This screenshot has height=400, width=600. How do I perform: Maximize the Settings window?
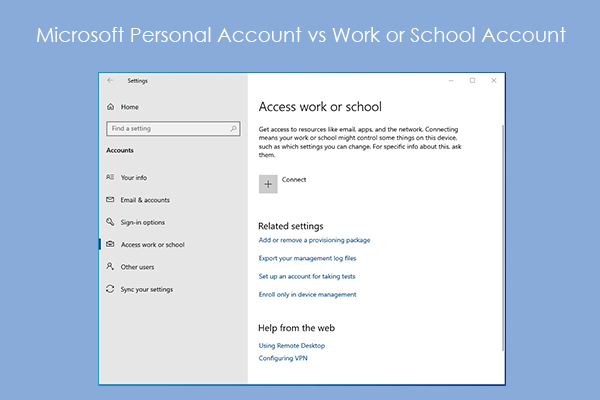473,80
